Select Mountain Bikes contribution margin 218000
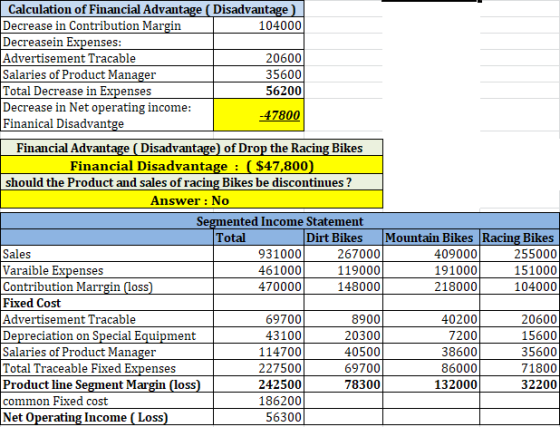This screenshot has height=427, width=560. point(431,286)
